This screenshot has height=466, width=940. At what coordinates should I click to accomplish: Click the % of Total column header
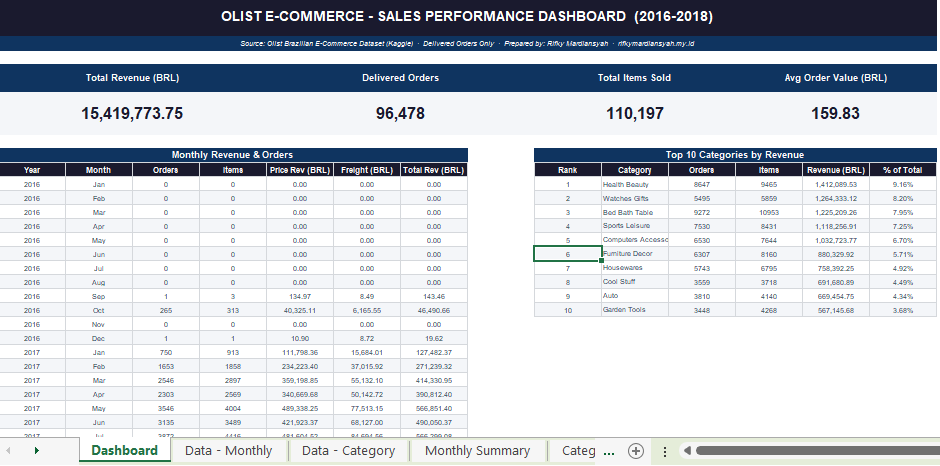[x=902, y=170]
